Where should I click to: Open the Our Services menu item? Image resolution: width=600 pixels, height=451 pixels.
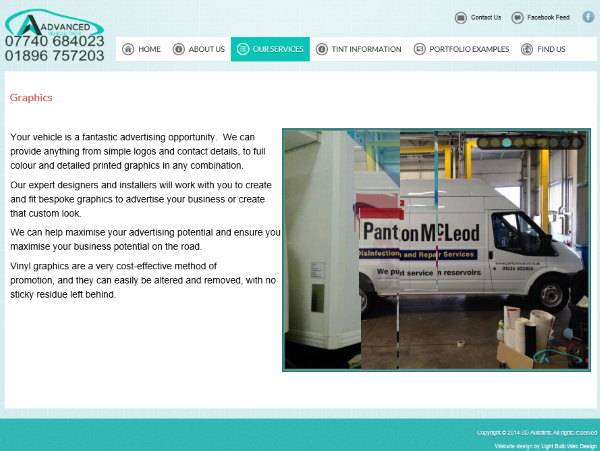click(270, 49)
